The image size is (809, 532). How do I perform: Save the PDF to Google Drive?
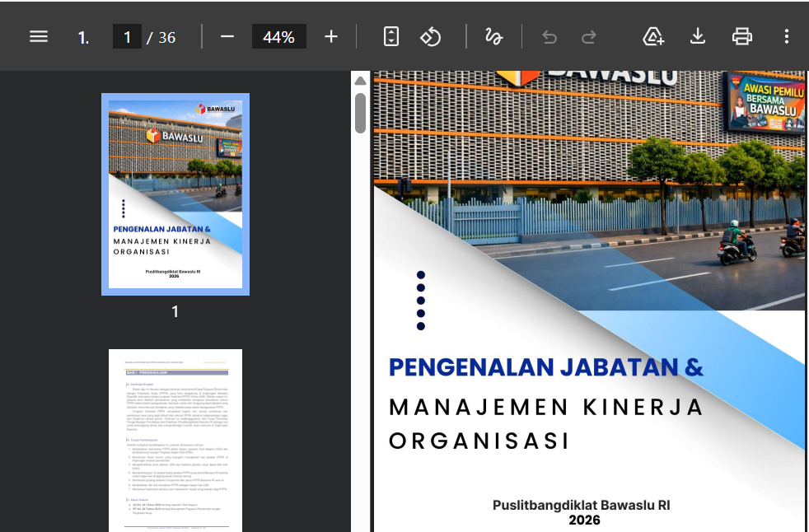(653, 36)
